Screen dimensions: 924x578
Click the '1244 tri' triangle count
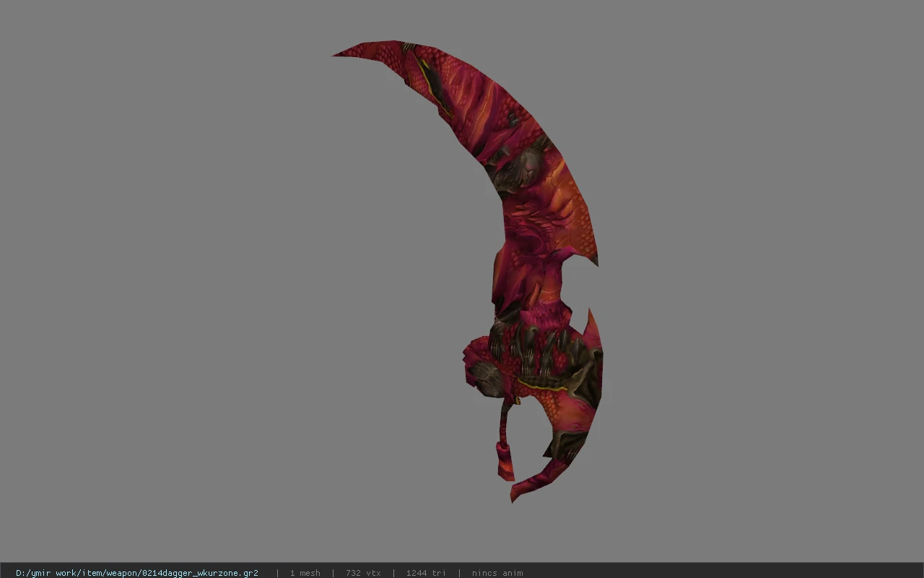[426, 573]
